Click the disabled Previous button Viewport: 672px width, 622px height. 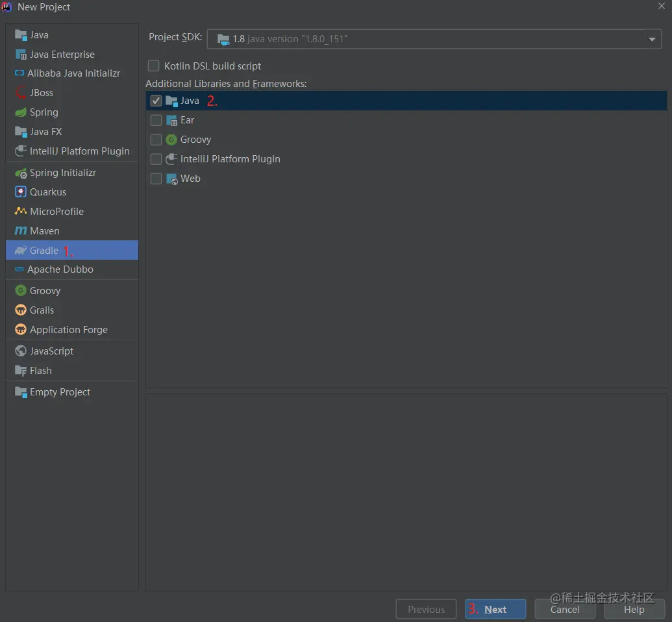[x=426, y=609]
